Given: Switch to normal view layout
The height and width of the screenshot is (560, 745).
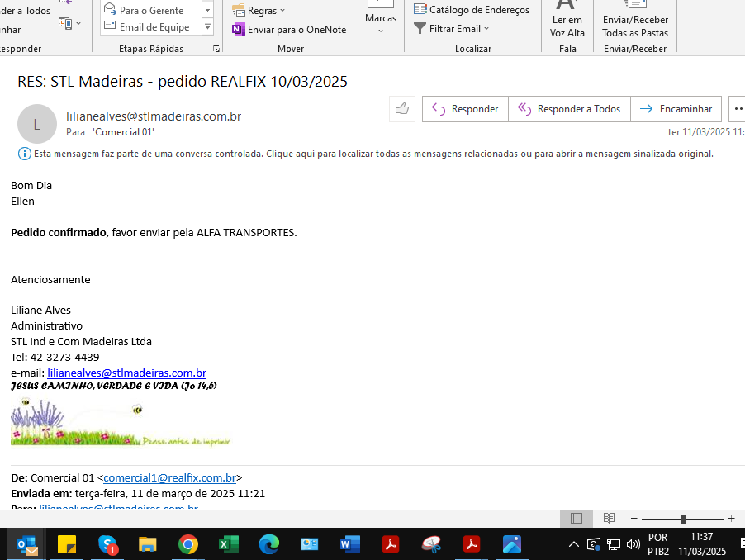Looking at the screenshot, I should click(577, 519).
